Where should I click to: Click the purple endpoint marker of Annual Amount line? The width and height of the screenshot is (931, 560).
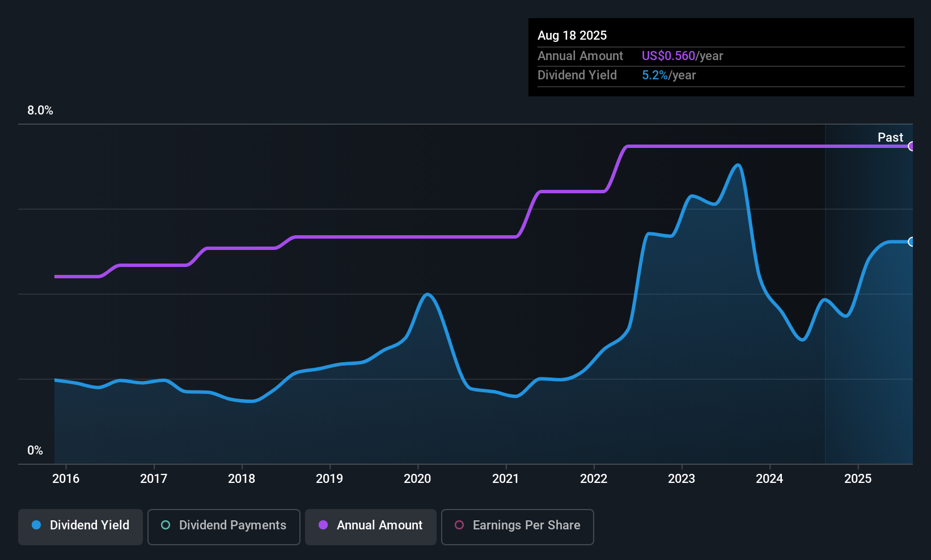coord(911,146)
